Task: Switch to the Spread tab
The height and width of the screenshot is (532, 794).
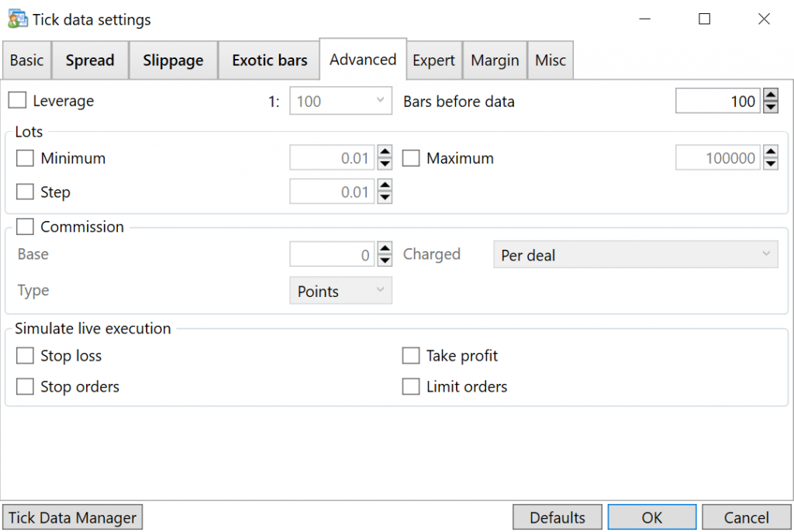Action: click(x=89, y=59)
